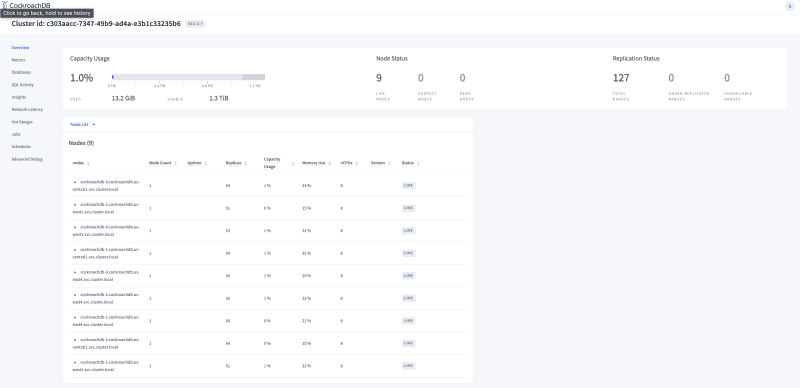Expand the cockroachdb-1 us-central1 node row
Image resolution: width=800 pixels, height=388 pixels.
(x=75, y=250)
